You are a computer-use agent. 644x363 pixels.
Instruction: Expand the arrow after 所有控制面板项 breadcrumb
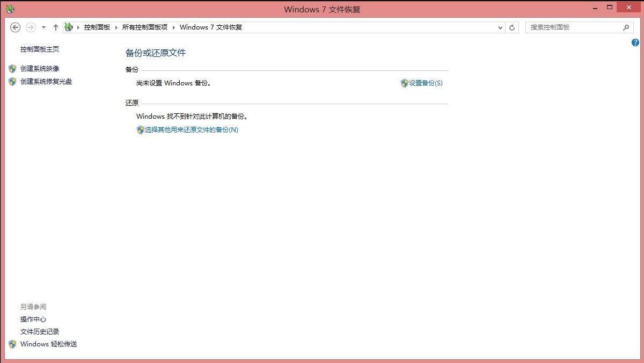point(174,27)
